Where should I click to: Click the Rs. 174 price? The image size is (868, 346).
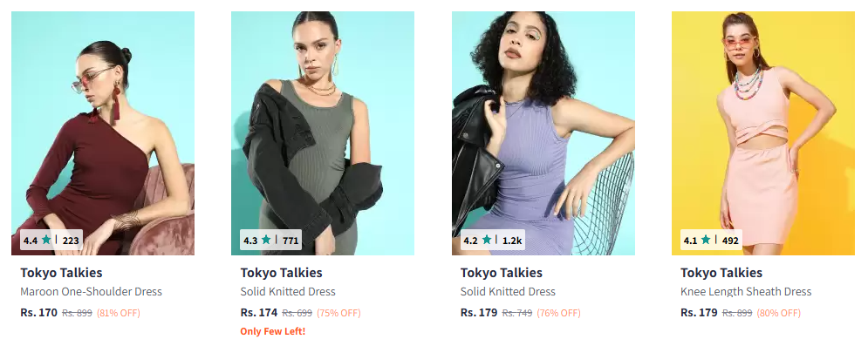(x=259, y=312)
